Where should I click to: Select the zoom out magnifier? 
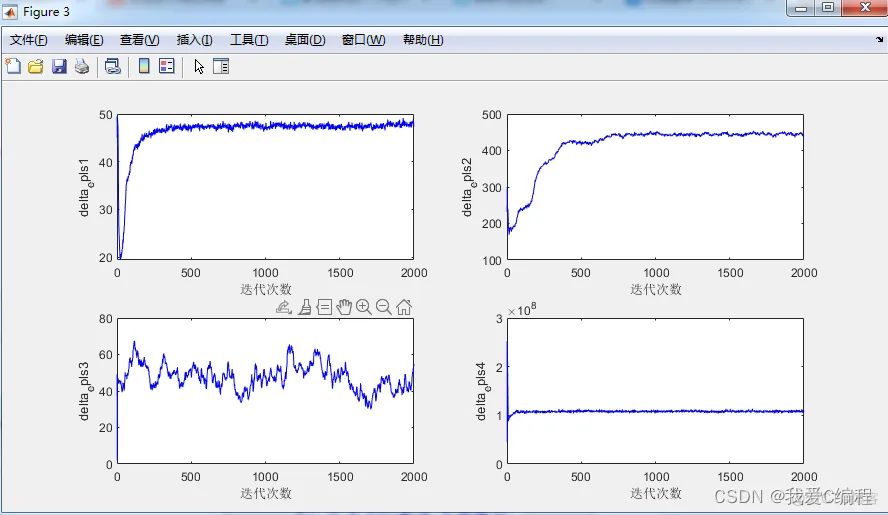[383, 307]
